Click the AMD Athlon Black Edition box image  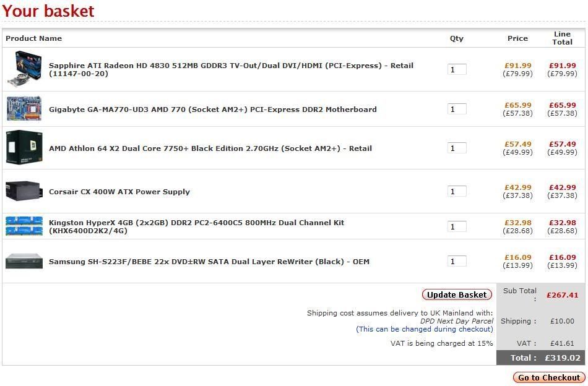coord(24,148)
